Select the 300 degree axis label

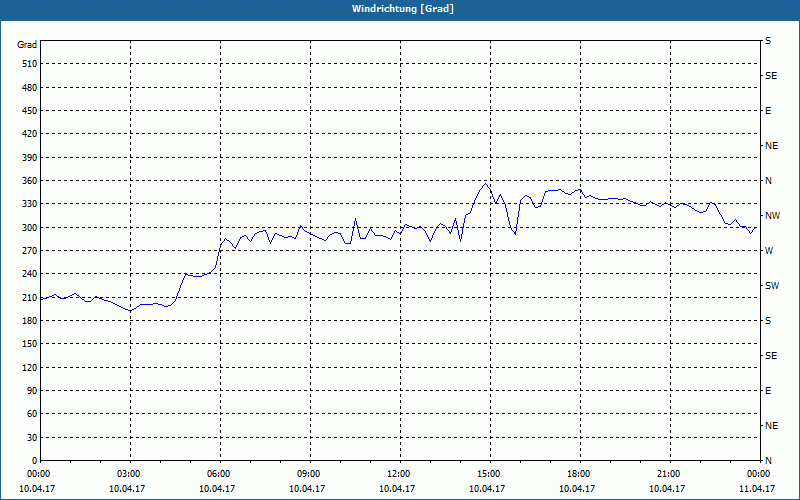(x=30, y=228)
